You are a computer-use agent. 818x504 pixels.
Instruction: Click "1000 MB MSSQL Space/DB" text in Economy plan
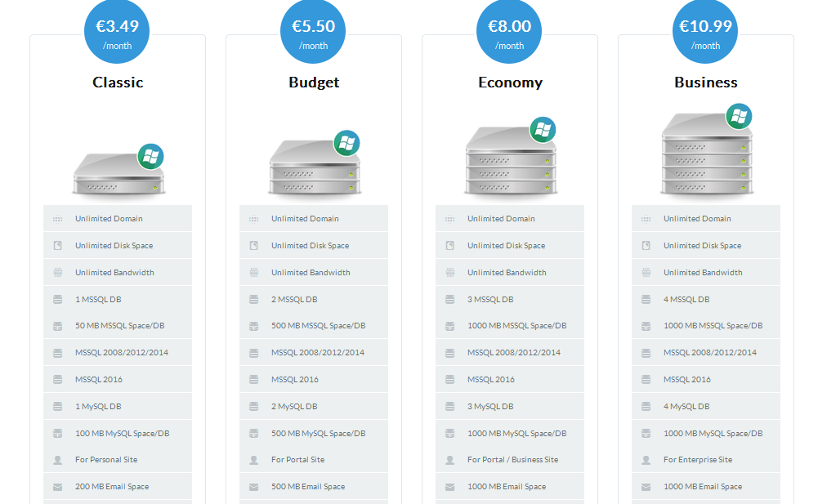tap(517, 326)
